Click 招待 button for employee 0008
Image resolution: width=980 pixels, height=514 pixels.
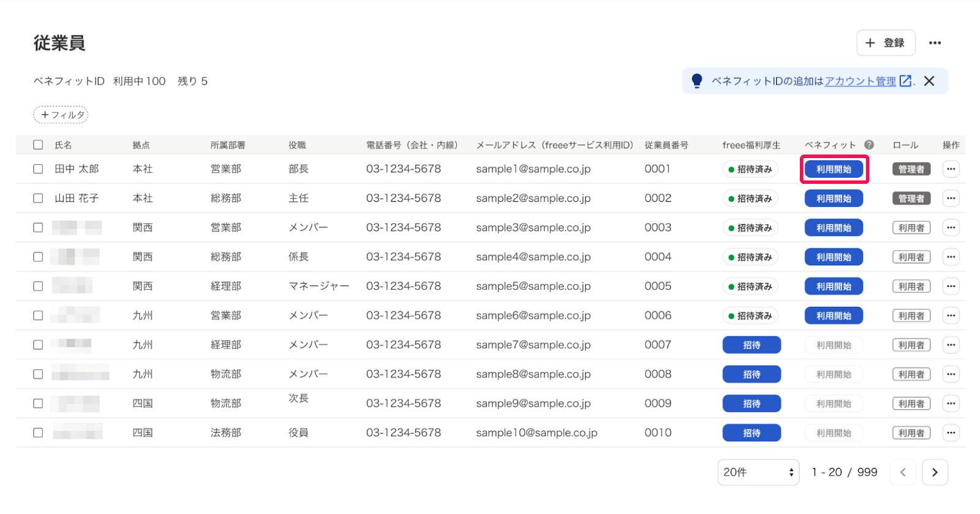[x=752, y=374]
